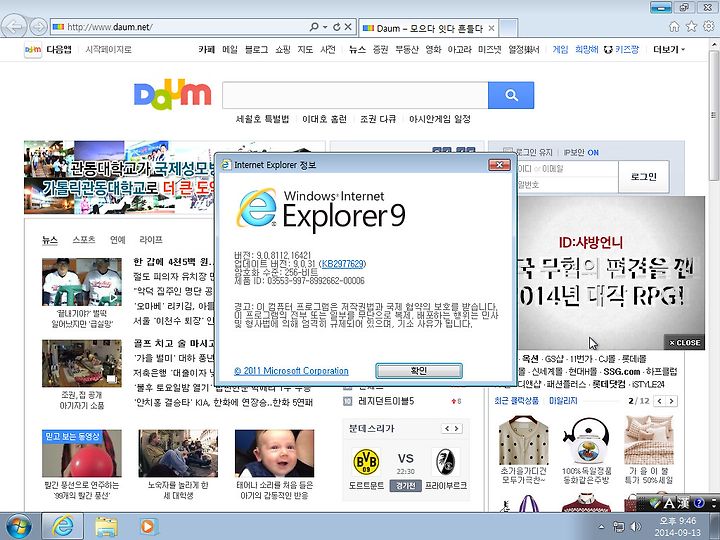Select the 연예 tab
Screen dimensions: 720x540
[x=118, y=240]
